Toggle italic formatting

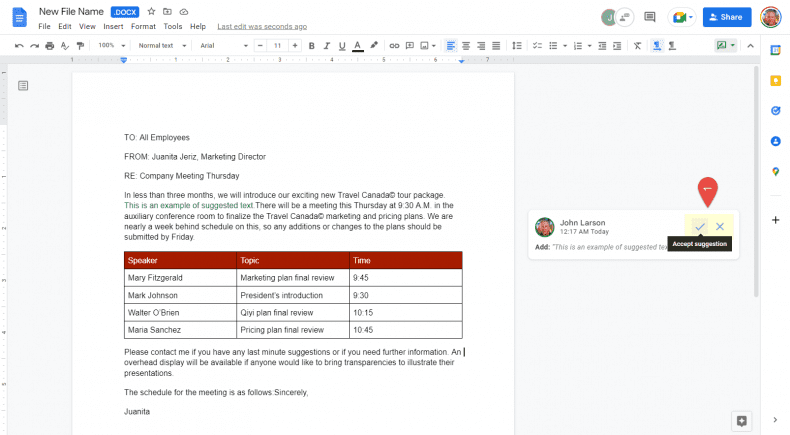click(x=327, y=46)
